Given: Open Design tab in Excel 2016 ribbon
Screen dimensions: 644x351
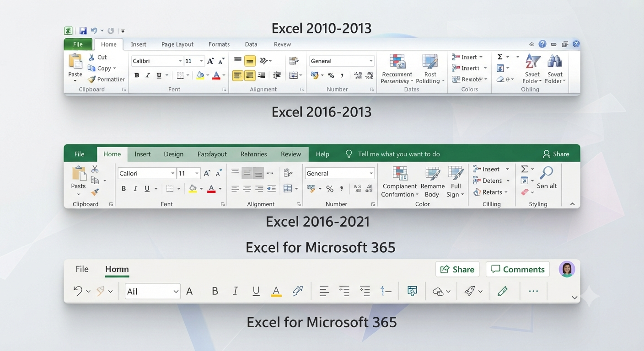Looking at the screenshot, I should 173,154.
